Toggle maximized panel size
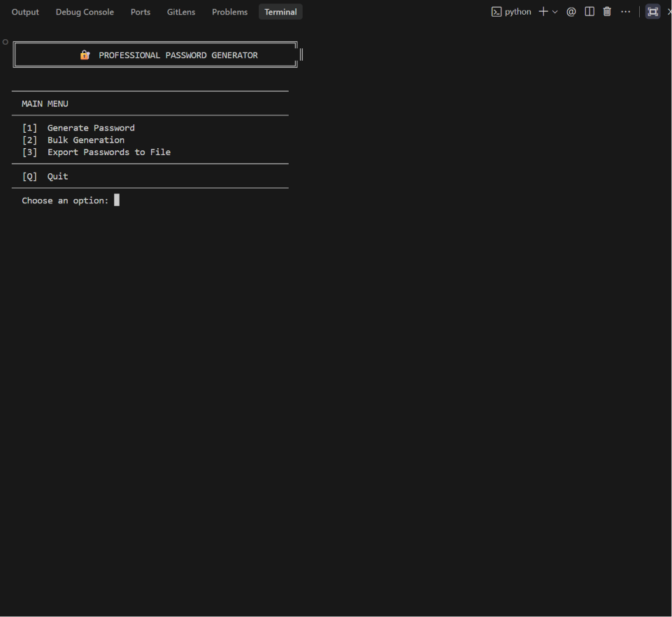This screenshot has width=672, height=617. pyautogui.click(x=652, y=12)
